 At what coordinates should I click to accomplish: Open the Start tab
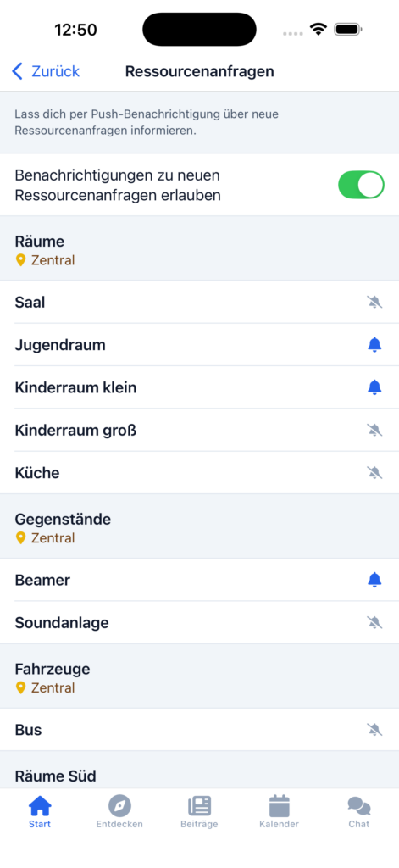[40, 811]
